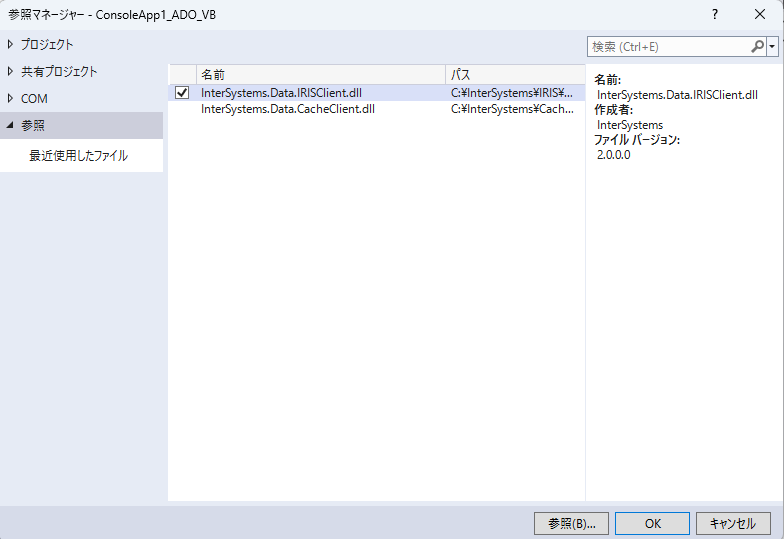Expand the 共有プロジェクト node arrow

coord(10,72)
